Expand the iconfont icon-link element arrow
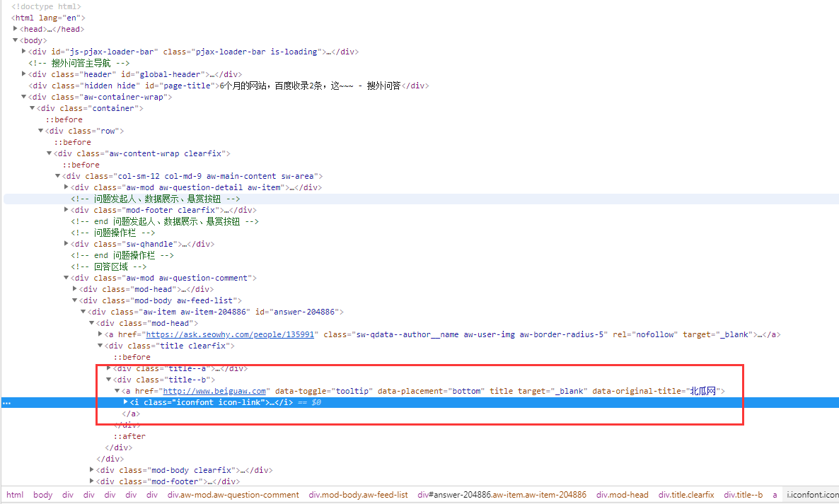 tap(125, 402)
